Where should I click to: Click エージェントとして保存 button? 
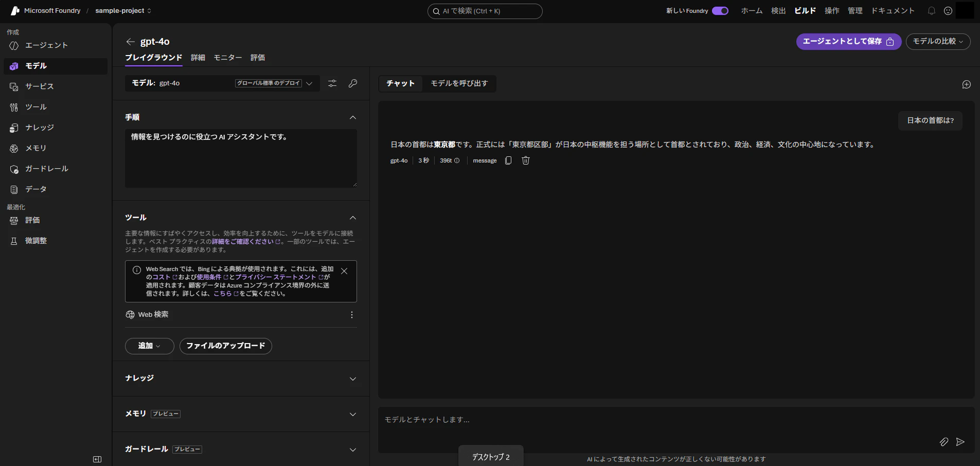click(x=849, y=42)
